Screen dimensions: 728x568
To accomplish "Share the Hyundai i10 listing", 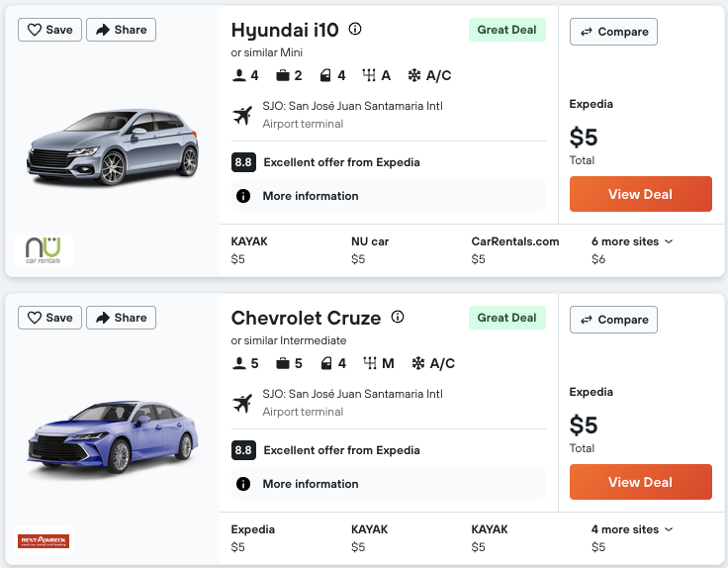I will coord(121,30).
